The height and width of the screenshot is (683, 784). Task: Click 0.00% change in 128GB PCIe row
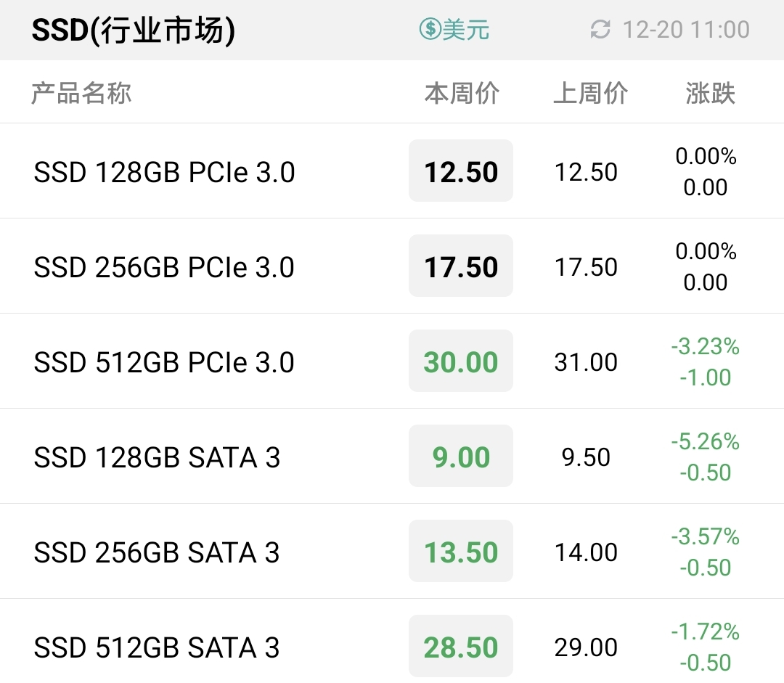click(x=706, y=156)
